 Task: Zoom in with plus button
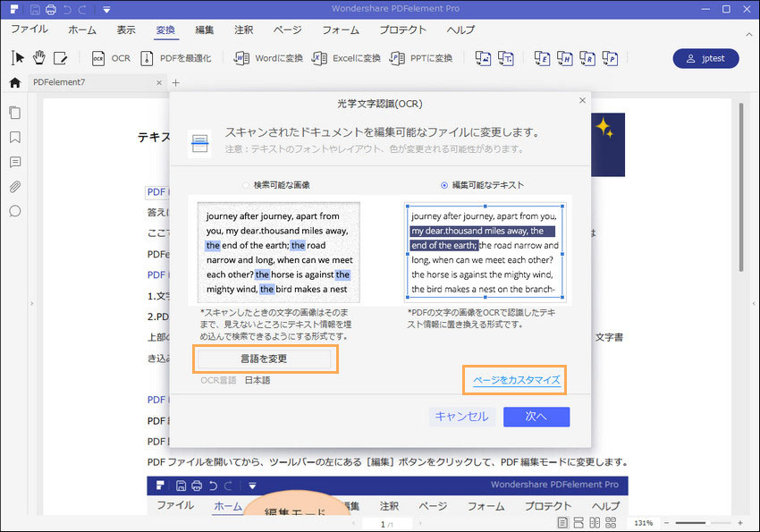740,523
